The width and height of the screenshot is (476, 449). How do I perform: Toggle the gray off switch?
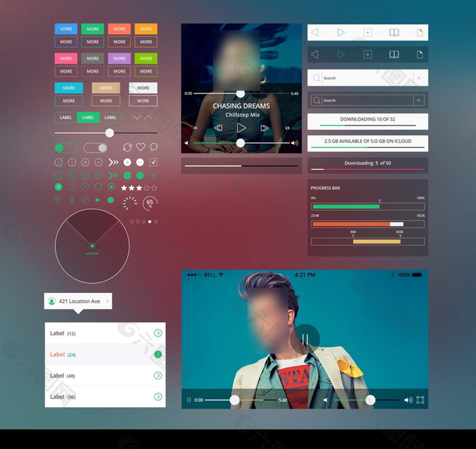click(x=95, y=148)
